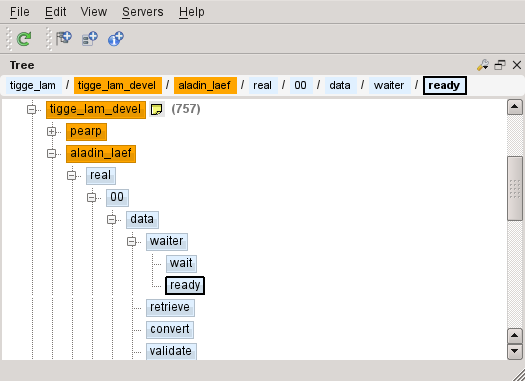Screen dimensions: 525x381
Task: Close the Tree panel
Action: tap(517, 65)
